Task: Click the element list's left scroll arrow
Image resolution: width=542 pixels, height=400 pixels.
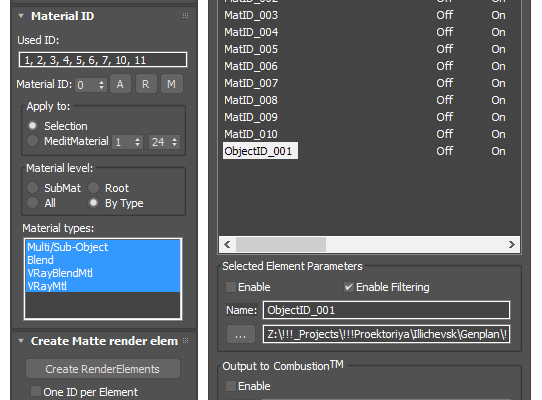Action: pyautogui.click(x=227, y=244)
